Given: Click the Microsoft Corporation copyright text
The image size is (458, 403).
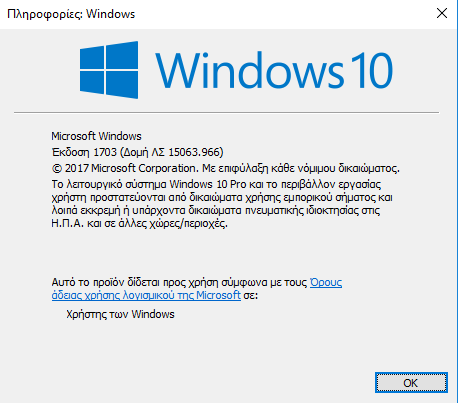Looking at the screenshot, I should coord(144,168).
